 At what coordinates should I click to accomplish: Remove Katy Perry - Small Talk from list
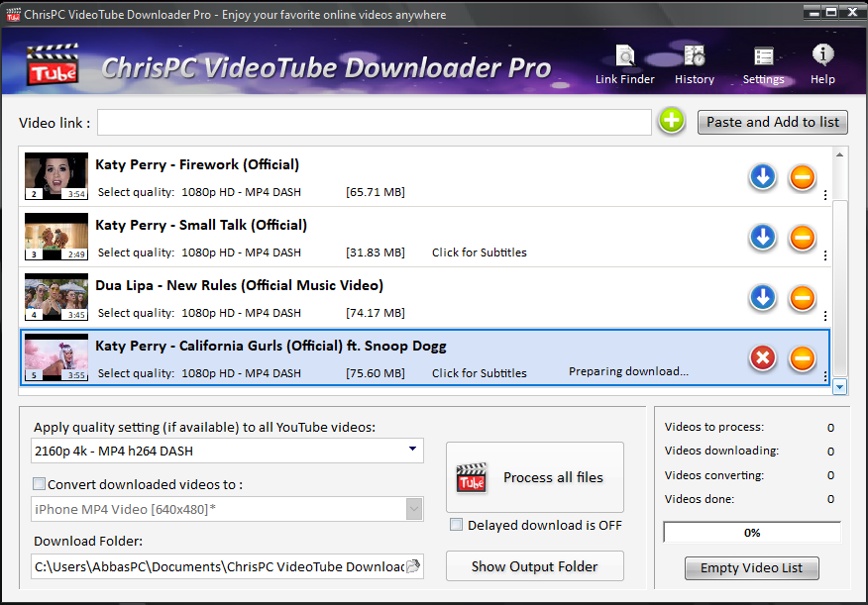[803, 238]
